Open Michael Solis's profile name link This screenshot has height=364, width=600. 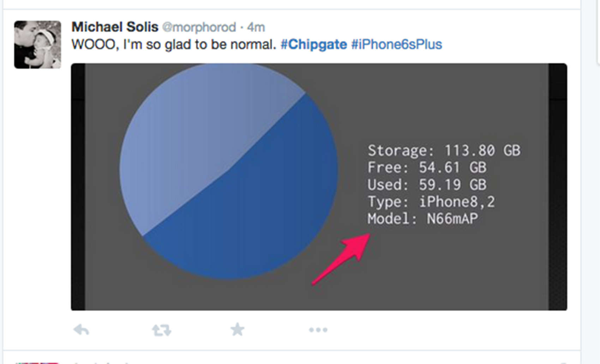115,27
